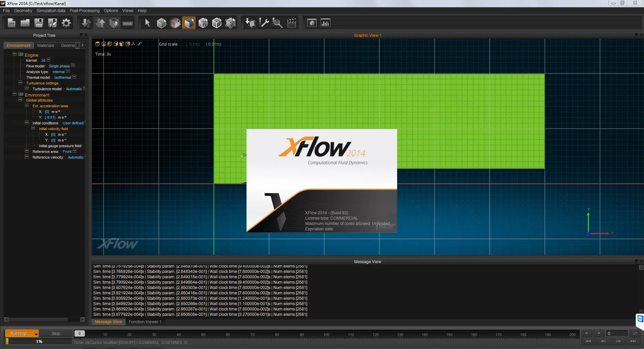
Task: Click the new XFP project icon
Action: [x=11, y=23]
